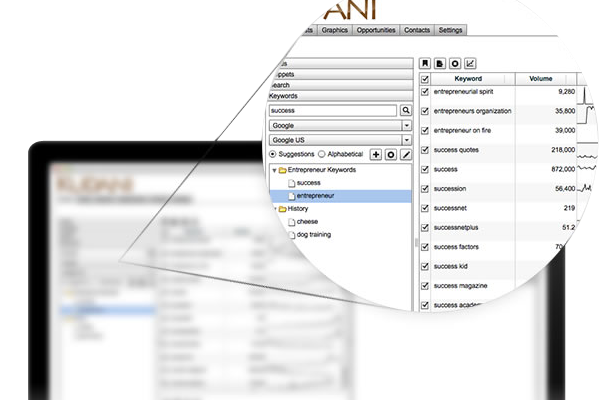Click the 'success factors' keyword text
This screenshot has height=400, width=613.
[456, 247]
